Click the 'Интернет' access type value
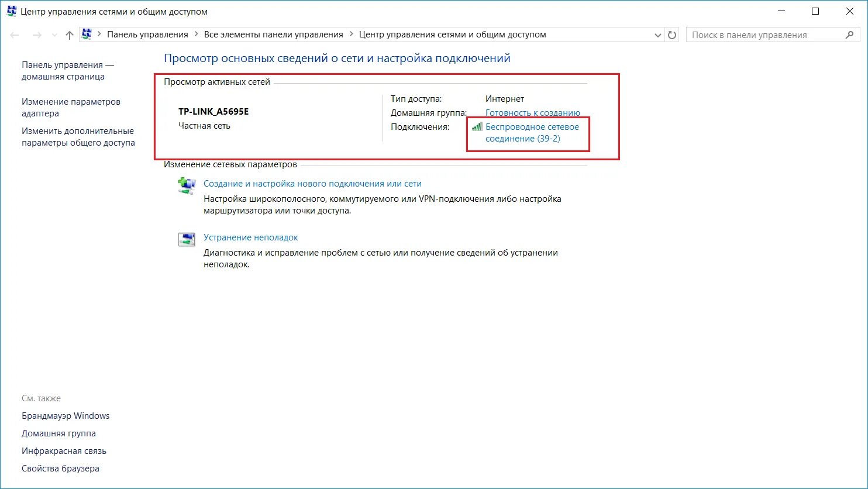Viewport: 868px width, 489px height. pos(505,99)
